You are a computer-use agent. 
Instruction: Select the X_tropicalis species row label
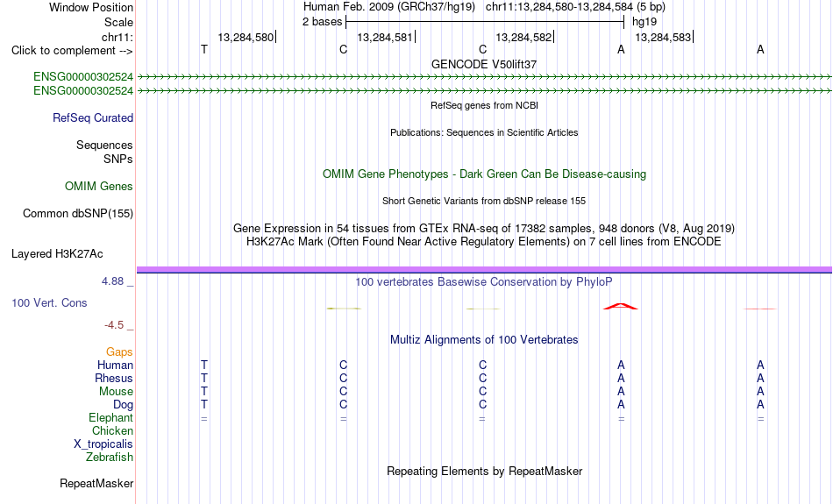103,444
